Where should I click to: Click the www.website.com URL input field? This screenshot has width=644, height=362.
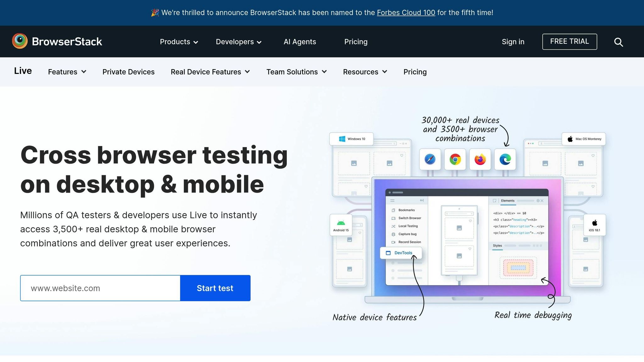tap(100, 288)
